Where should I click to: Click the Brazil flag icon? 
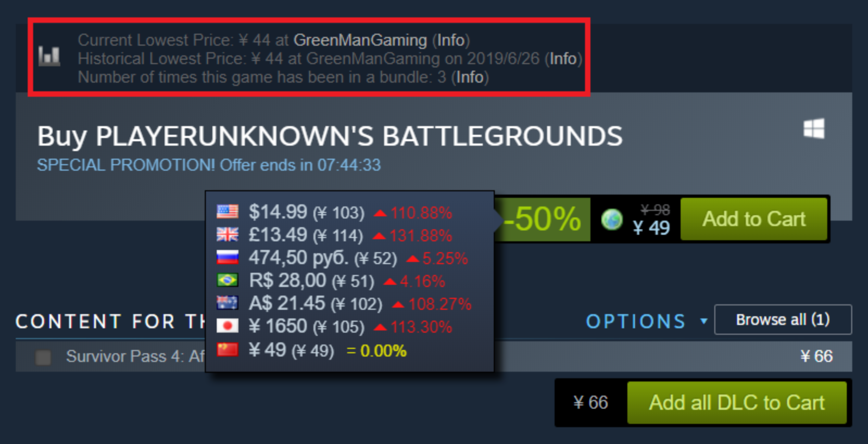227,280
